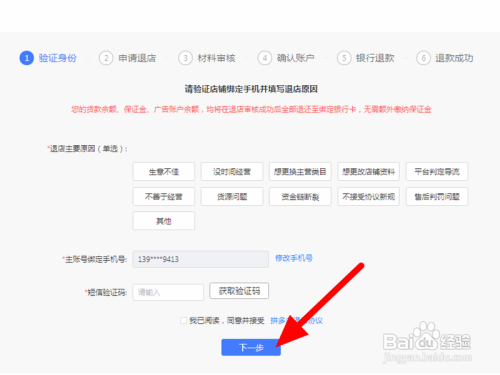Choose reason 想更改店铺资料

pos(368,172)
